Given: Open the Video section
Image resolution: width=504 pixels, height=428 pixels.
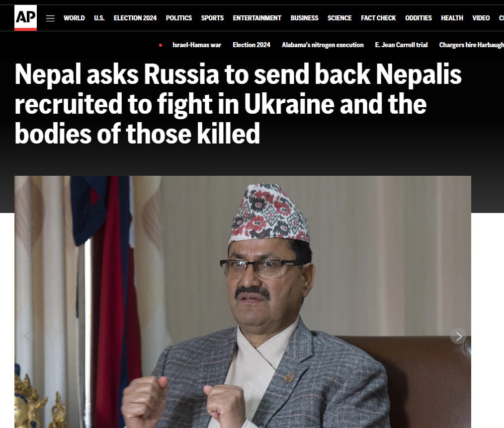Looking at the screenshot, I should tap(481, 18).
